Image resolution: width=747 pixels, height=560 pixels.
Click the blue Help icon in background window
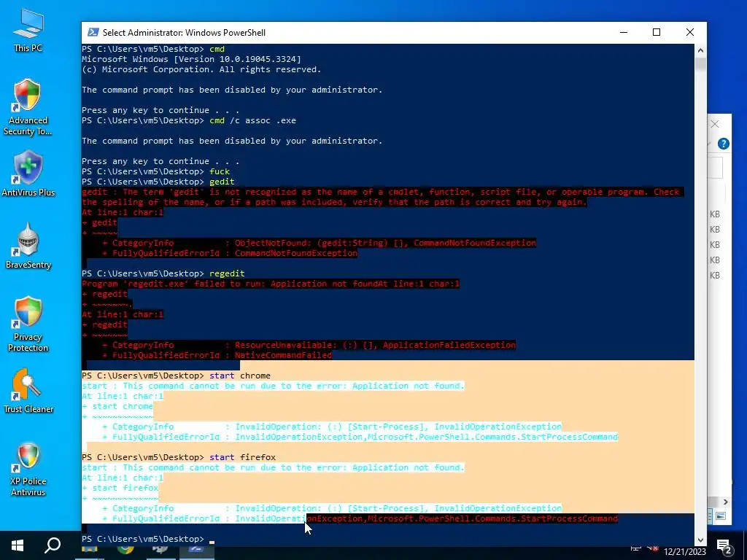point(723,144)
